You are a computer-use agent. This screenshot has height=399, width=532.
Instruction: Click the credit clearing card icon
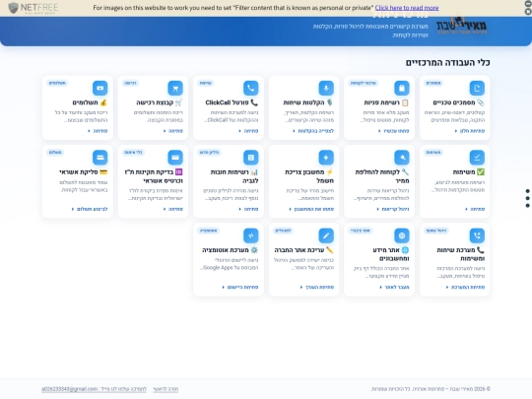100,158
